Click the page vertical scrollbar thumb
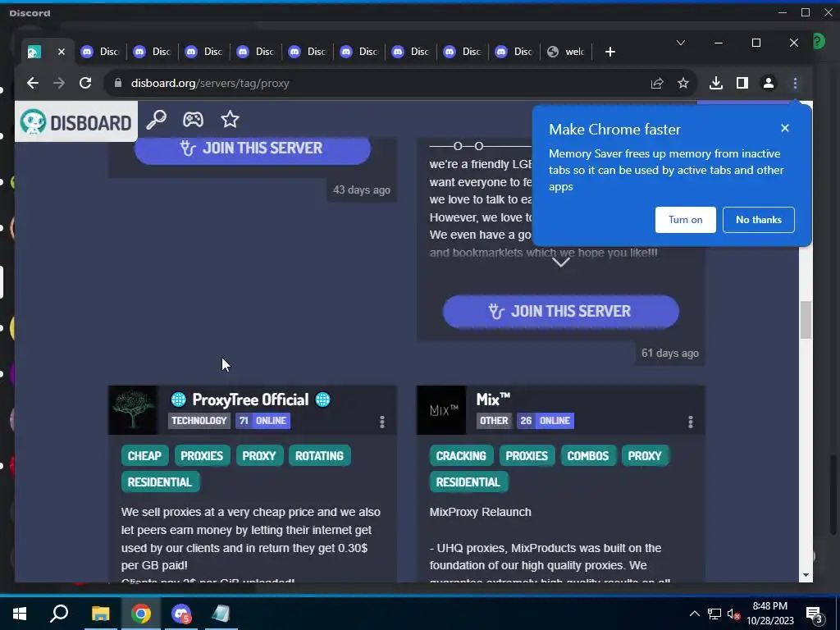This screenshot has height=630, width=840. (806, 320)
